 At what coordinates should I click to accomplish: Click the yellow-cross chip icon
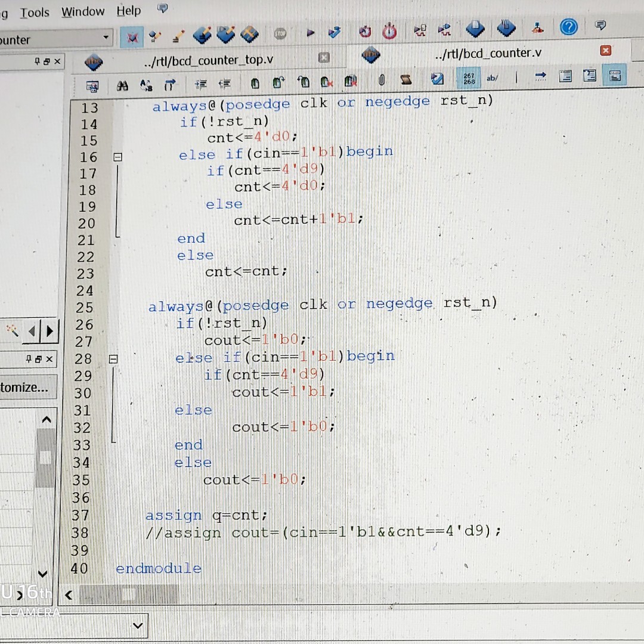(249, 34)
